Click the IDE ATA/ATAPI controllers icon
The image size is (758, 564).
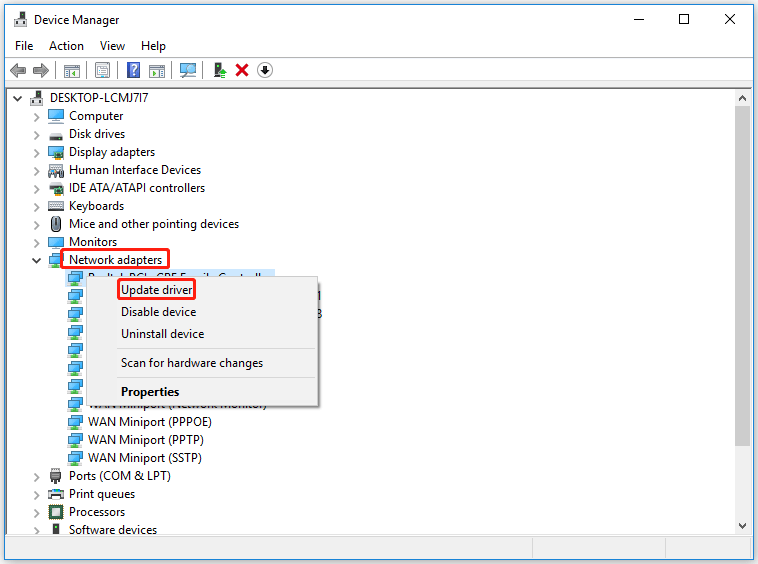point(56,188)
